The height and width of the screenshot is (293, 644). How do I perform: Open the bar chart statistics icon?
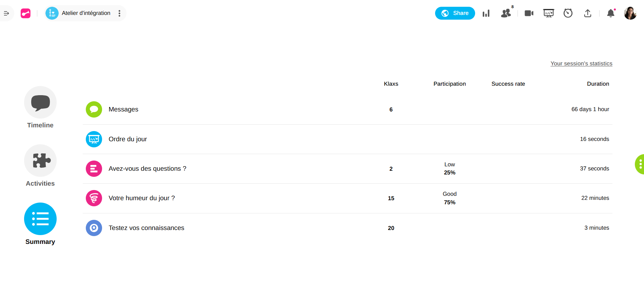[486, 13]
